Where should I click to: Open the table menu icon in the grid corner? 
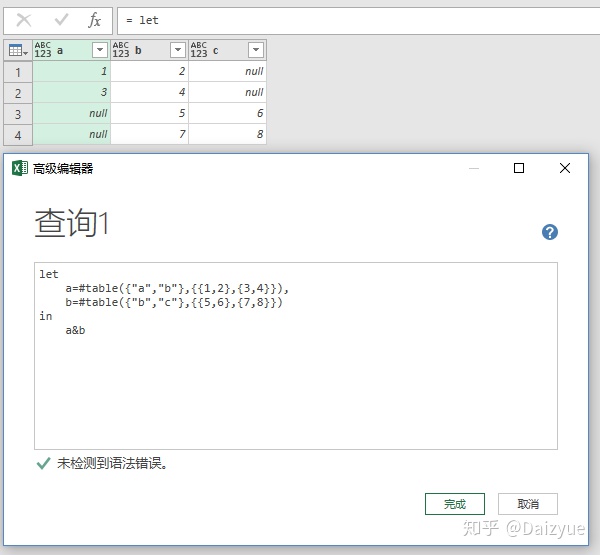pyautogui.click(x=18, y=50)
